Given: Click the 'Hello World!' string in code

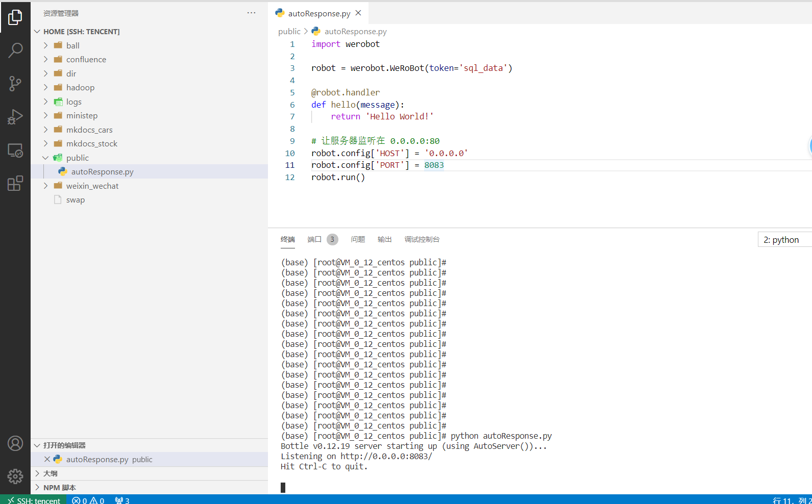Looking at the screenshot, I should coord(400,116).
